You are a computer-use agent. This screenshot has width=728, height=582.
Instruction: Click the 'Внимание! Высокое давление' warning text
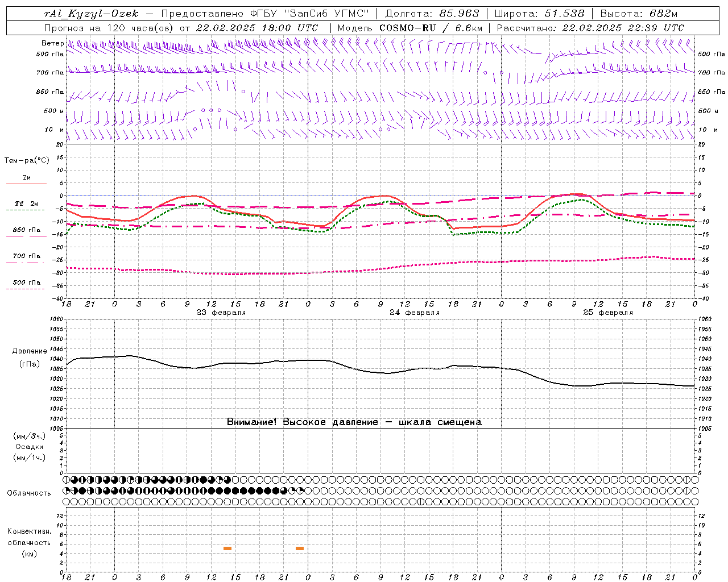pos(302,422)
